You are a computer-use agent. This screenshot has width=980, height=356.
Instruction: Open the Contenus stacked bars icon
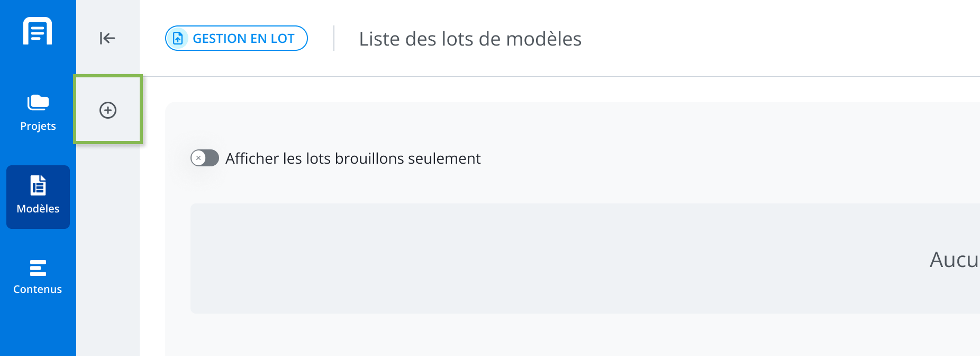pyautogui.click(x=38, y=268)
